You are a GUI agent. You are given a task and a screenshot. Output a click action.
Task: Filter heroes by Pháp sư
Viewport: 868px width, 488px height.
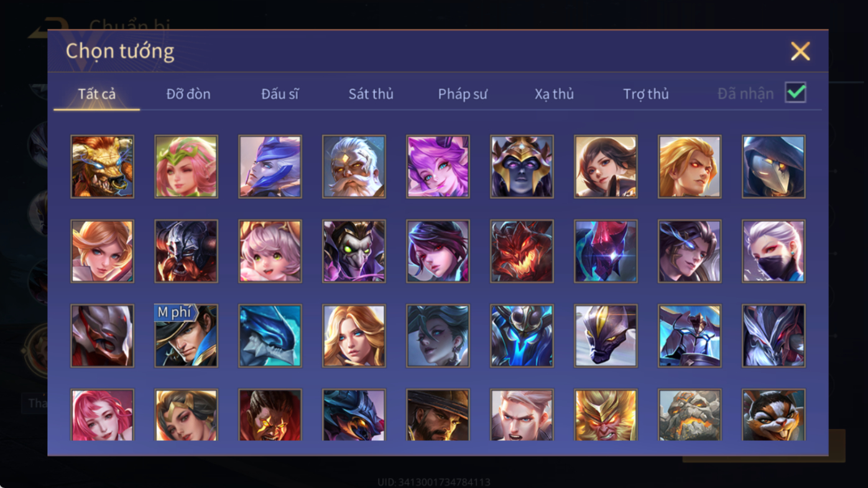pos(463,94)
